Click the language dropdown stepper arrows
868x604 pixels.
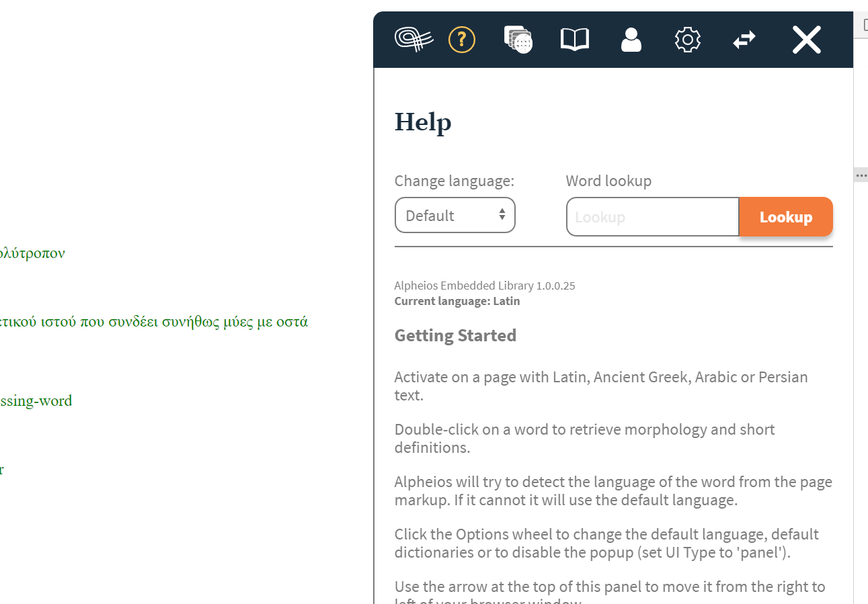click(x=502, y=215)
